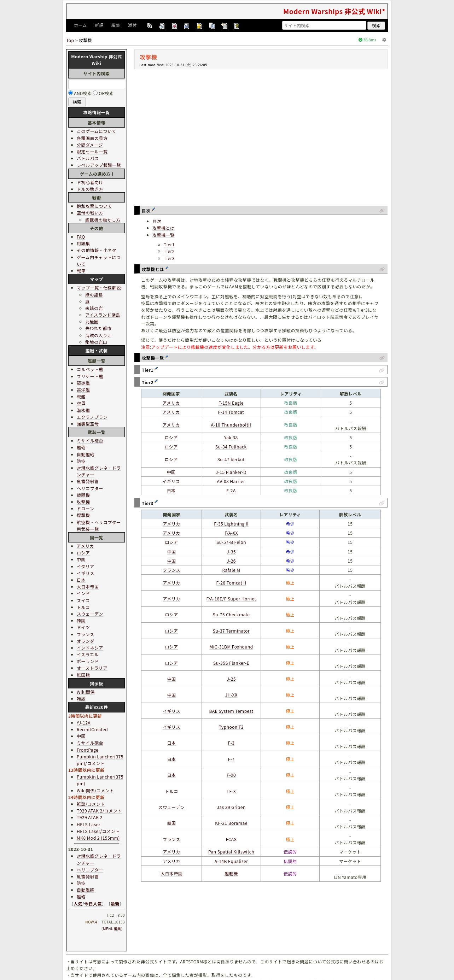
Task: Open the Top breadcrumb link
Action: [70, 40]
